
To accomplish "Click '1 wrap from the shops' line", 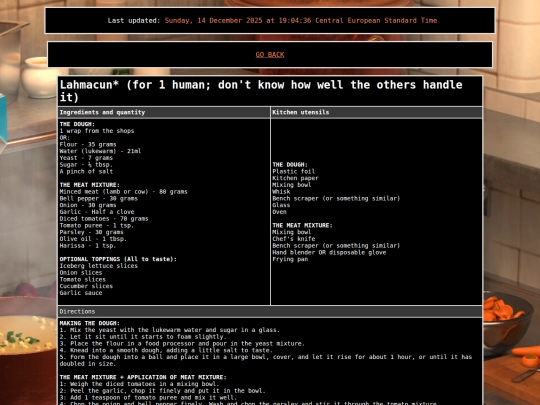I will [x=97, y=131].
